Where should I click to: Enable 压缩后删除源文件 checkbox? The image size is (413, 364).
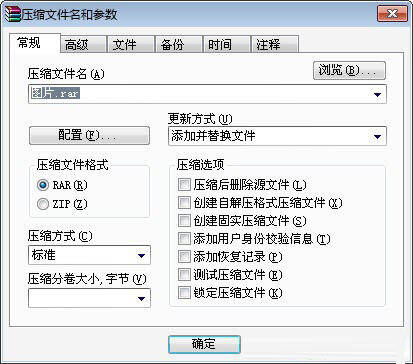tap(184, 184)
